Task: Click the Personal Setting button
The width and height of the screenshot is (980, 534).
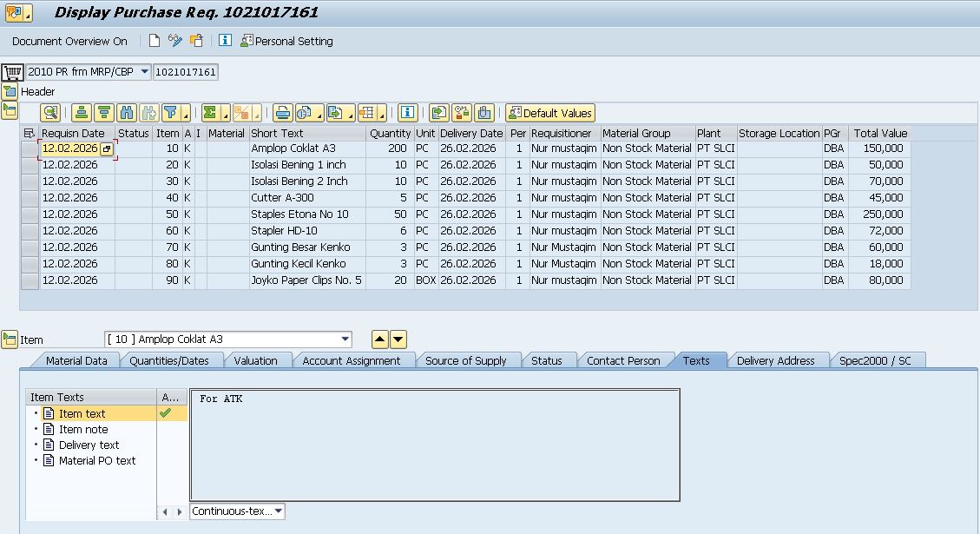Action: [x=286, y=41]
